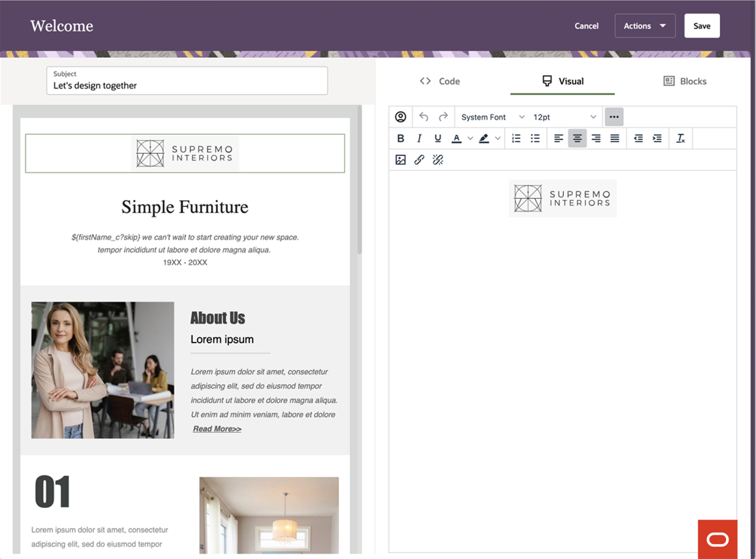This screenshot has width=756, height=559.
Task: Undo the last edit
Action: (x=424, y=116)
